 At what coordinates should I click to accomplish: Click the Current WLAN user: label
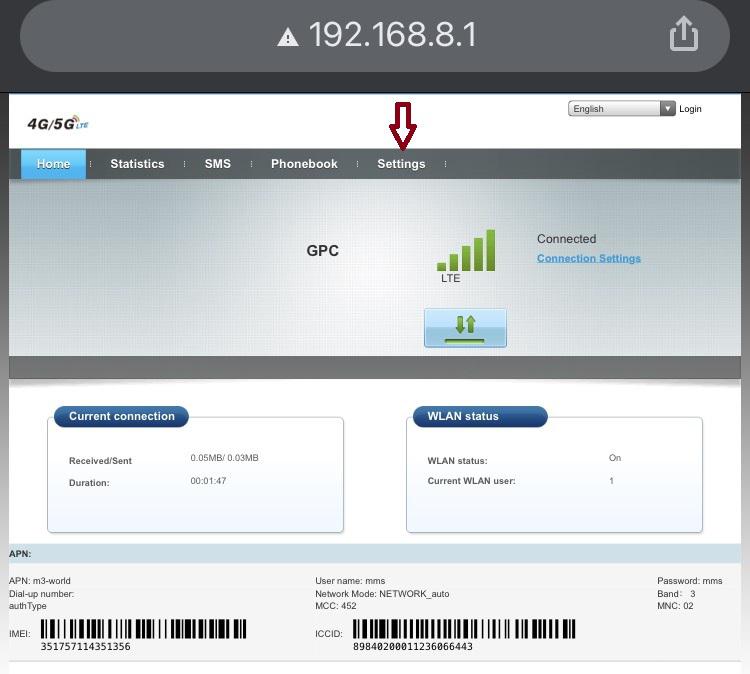(x=471, y=481)
